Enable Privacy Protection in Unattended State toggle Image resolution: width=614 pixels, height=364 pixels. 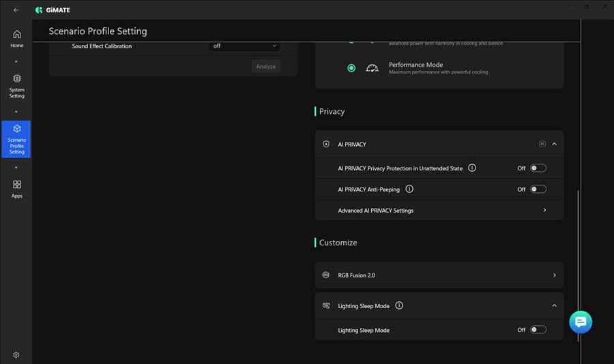tap(538, 168)
